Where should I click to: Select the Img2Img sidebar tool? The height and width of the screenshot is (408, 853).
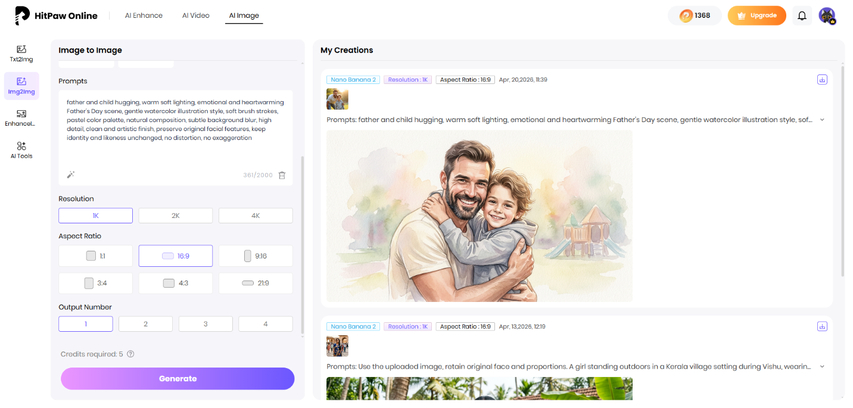[21, 86]
